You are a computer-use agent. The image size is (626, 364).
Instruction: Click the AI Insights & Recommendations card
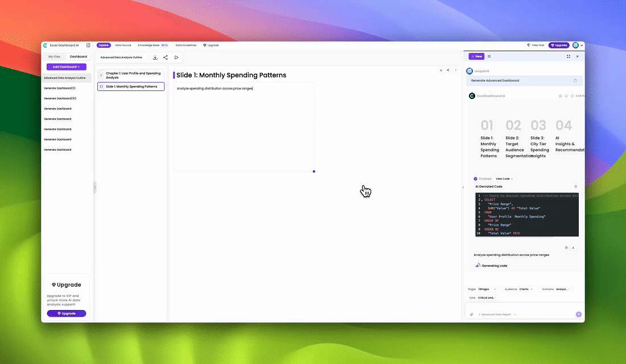[x=569, y=136]
